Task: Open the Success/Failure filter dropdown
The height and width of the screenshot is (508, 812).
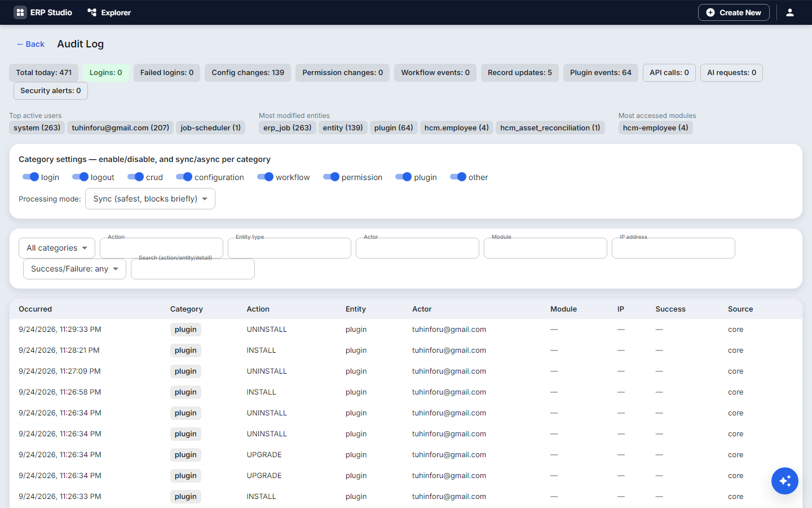Action: 74,269
